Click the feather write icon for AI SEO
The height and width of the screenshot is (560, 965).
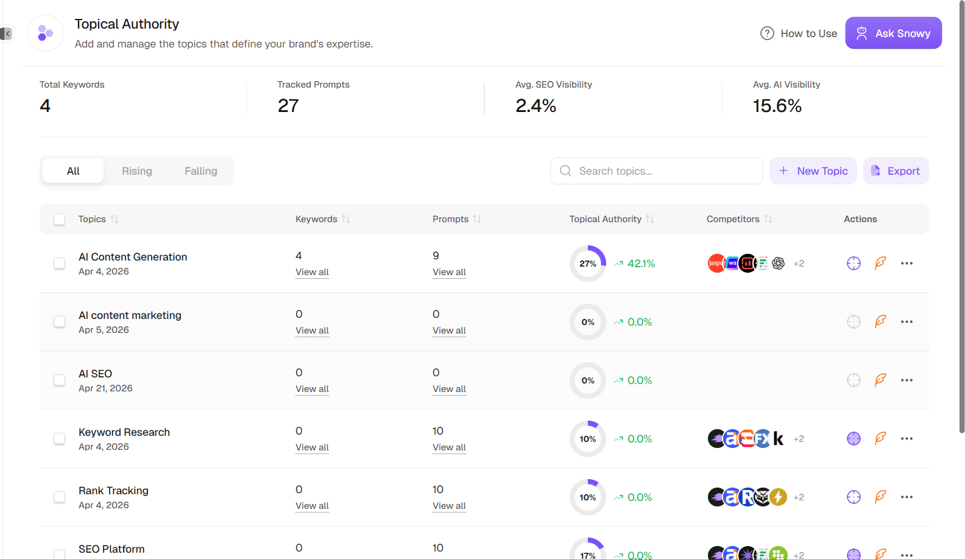pos(880,380)
